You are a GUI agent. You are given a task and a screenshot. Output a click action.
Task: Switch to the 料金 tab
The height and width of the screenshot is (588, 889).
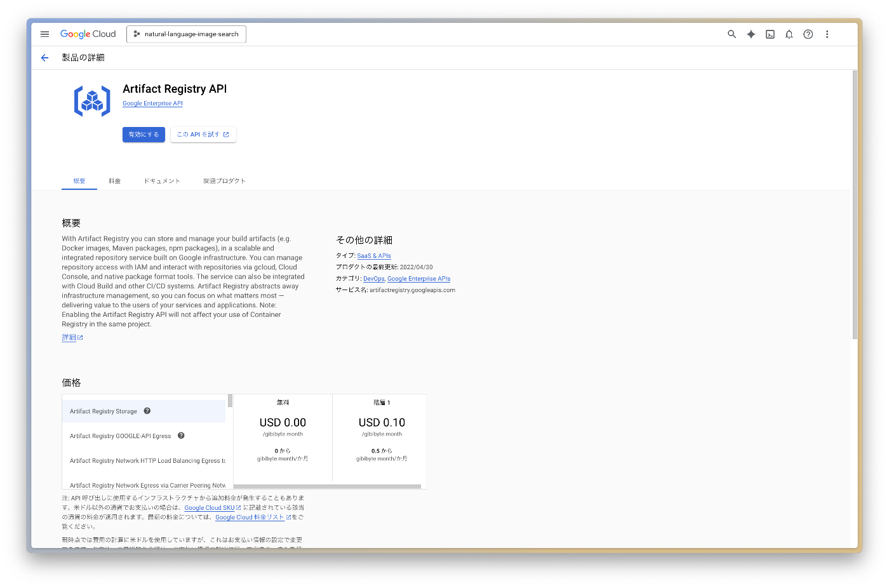click(x=114, y=181)
